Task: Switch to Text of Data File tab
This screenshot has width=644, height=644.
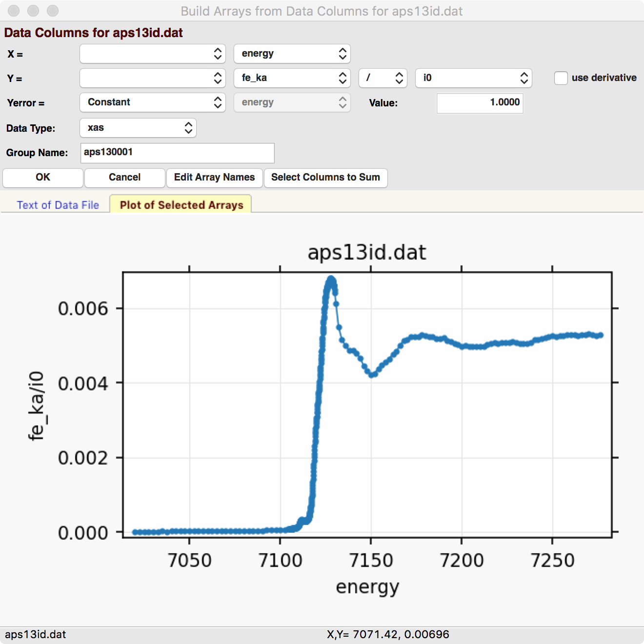Action: coord(58,205)
